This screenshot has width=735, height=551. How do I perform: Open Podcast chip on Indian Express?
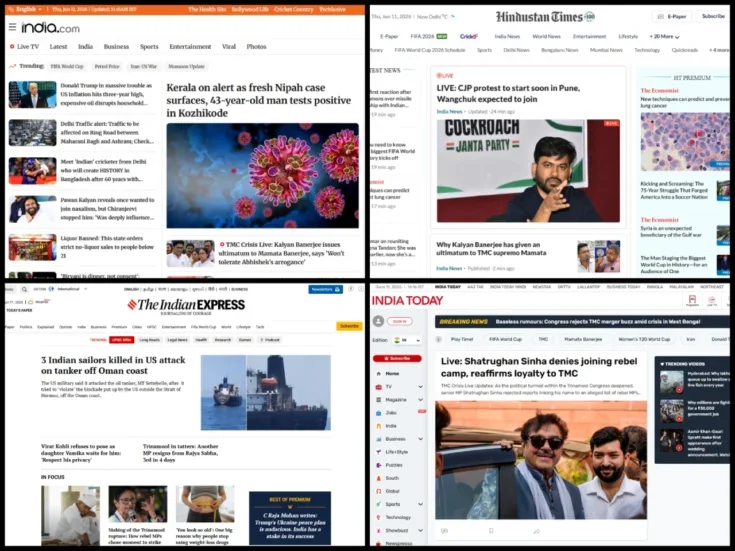(x=270, y=340)
